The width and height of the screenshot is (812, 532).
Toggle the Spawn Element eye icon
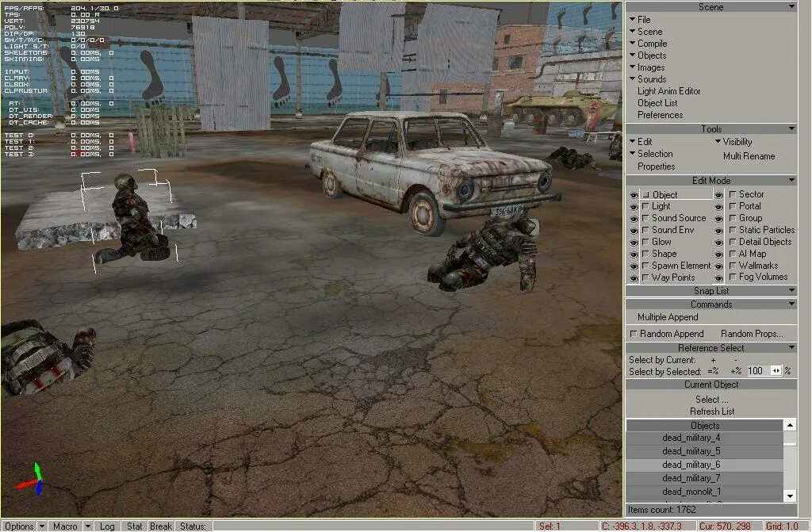(x=634, y=266)
